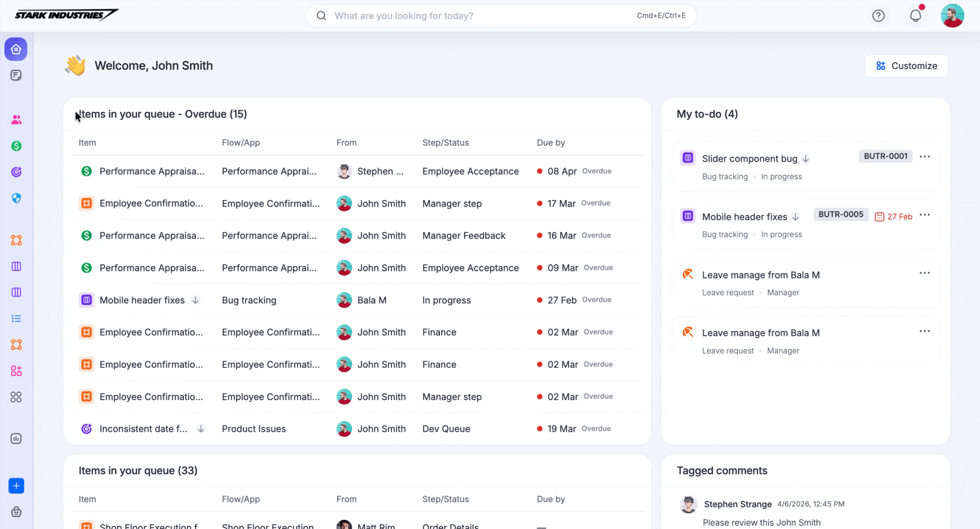This screenshot has height=529, width=980.
Task: Open more options for Mobile header fixes to-do
Action: click(x=924, y=215)
